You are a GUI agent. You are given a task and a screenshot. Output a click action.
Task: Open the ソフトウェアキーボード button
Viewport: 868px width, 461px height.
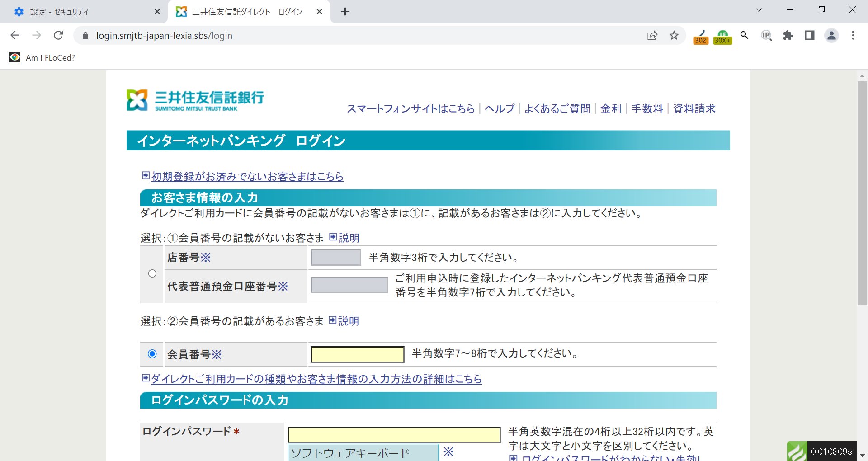(x=363, y=452)
